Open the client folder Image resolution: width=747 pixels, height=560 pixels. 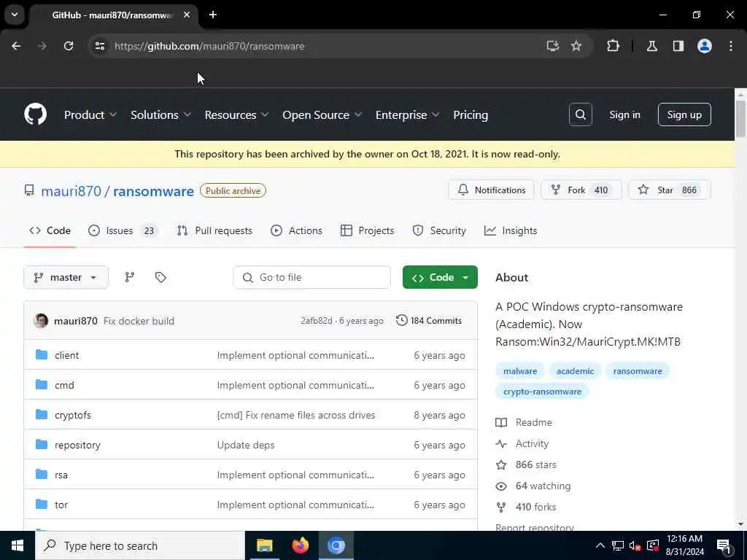tap(66, 355)
